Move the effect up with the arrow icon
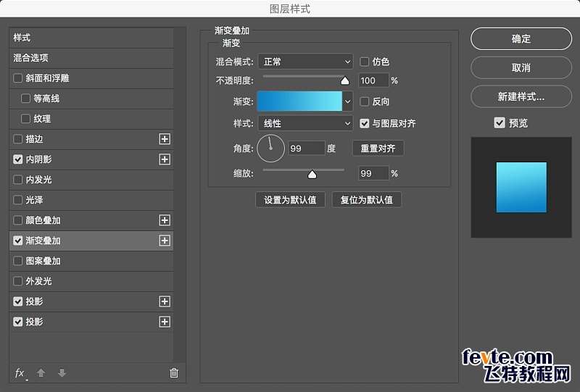Image resolution: width=580 pixels, height=392 pixels. 41,372
